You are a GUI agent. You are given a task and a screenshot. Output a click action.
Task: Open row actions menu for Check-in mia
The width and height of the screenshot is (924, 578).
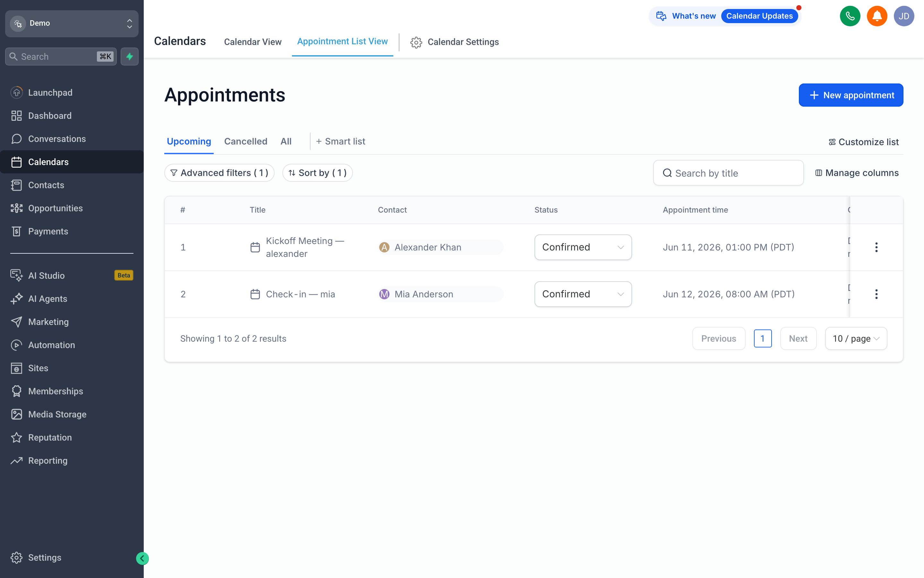click(876, 294)
